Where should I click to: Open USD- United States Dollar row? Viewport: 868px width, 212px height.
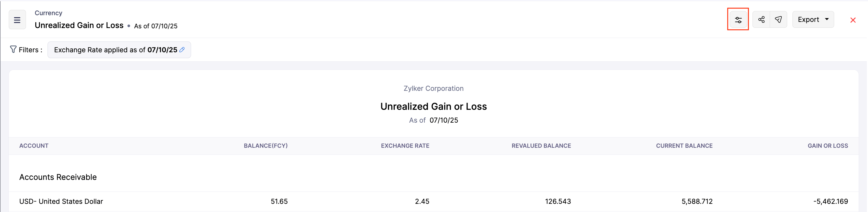point(61,201)
